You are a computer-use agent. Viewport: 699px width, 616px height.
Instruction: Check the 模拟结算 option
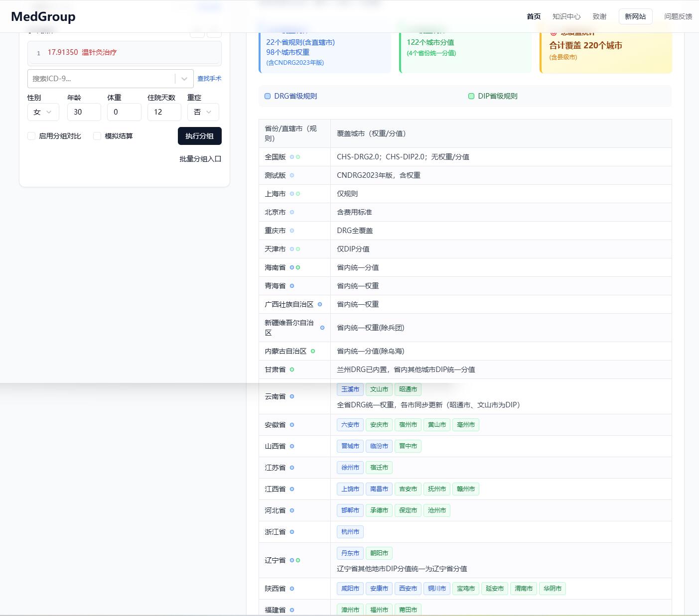(x=97, y=135)
